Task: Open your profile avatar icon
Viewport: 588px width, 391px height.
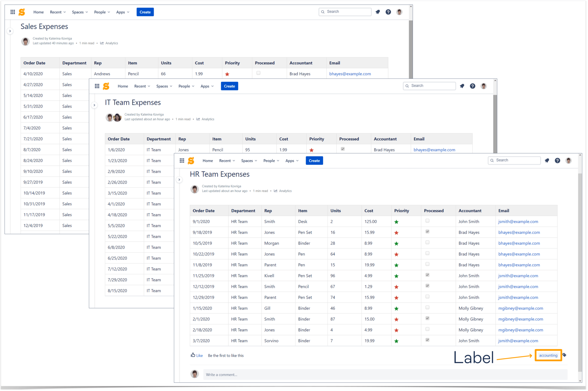Action: click(x=568, y=160)
